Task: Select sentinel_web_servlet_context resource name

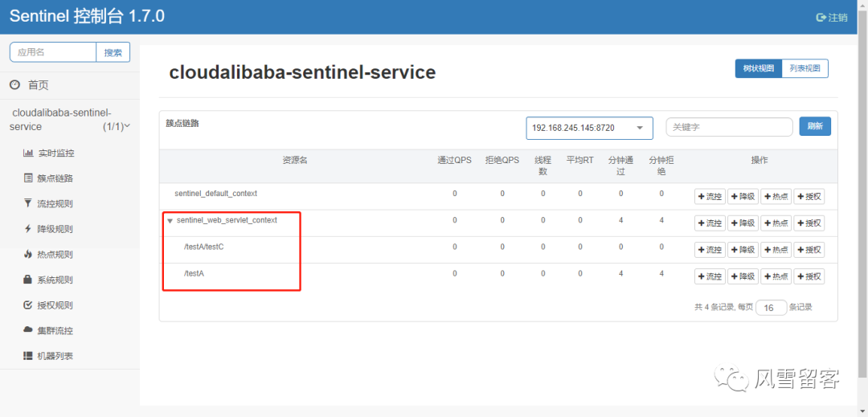Action: point(227,220)
